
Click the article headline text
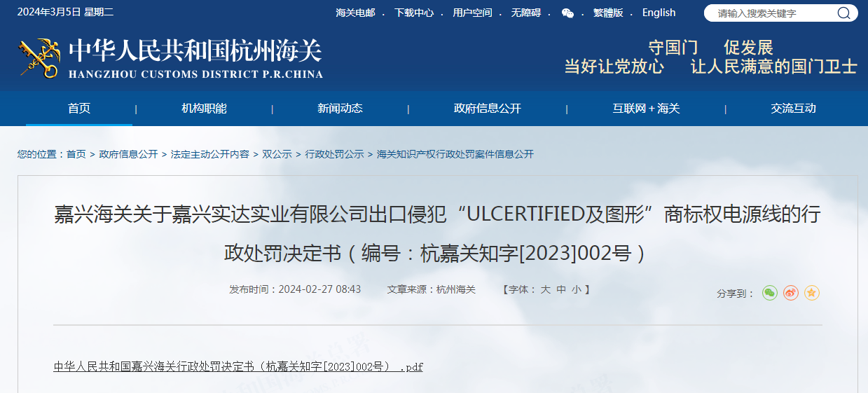(x=436, y=233)
